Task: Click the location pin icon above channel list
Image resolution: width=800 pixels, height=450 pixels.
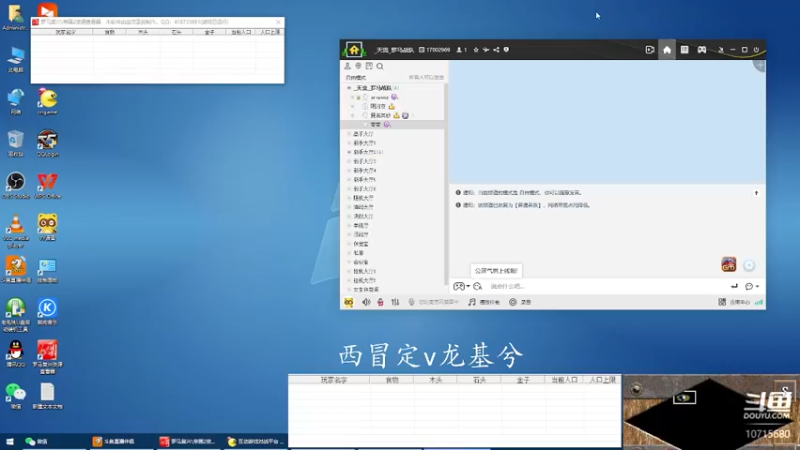Action: pos(358,66)
